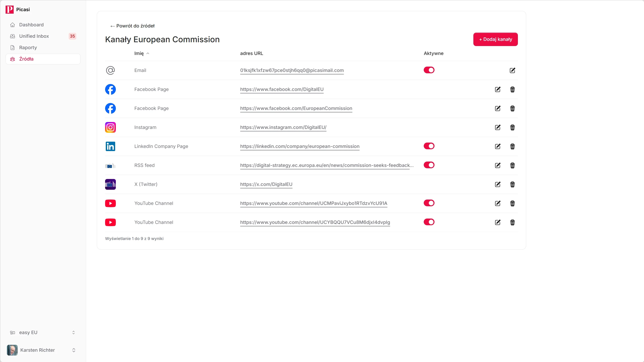644x362 pixels.
Task: Sort the table by Imię column
Action: (x=142, y=53)
